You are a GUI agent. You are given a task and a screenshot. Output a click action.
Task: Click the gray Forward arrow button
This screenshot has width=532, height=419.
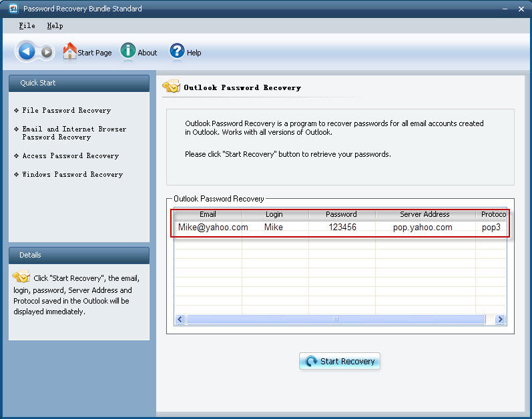coord(46,52)
